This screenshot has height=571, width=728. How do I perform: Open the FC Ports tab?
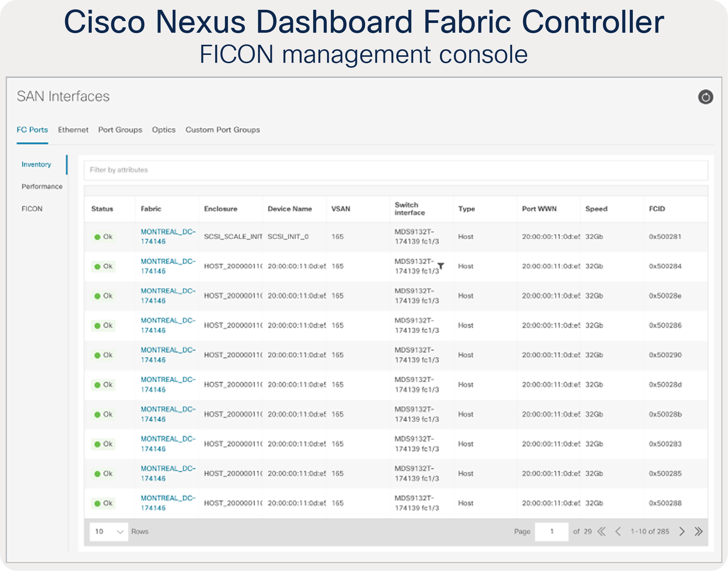coord(32,130)
